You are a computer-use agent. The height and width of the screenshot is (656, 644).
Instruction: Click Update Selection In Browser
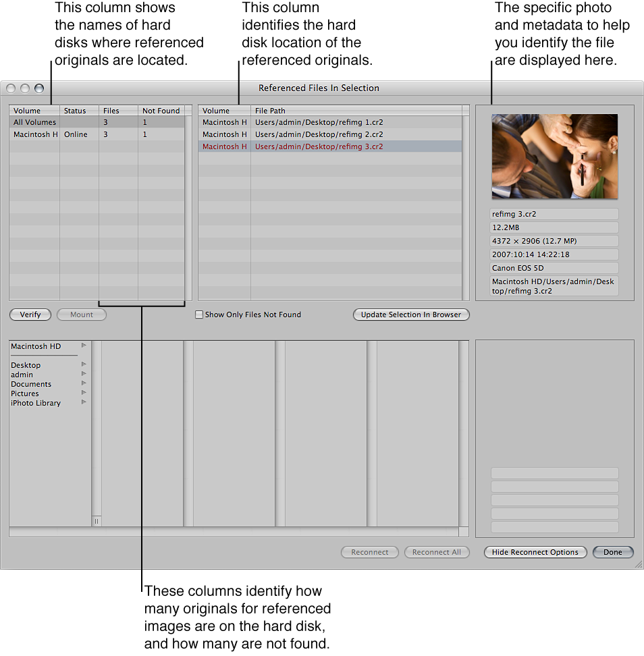click(x=410, y=314)
